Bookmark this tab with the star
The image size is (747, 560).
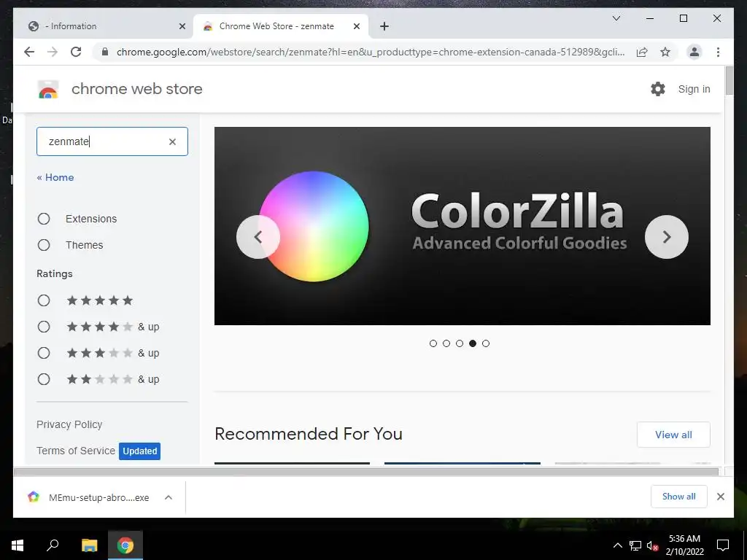[x=665, y=52]
